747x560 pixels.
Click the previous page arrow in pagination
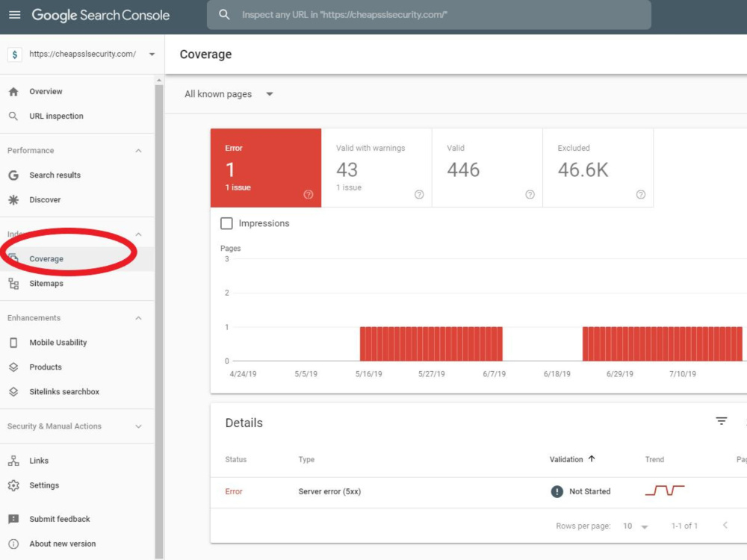tap(725, 525)
